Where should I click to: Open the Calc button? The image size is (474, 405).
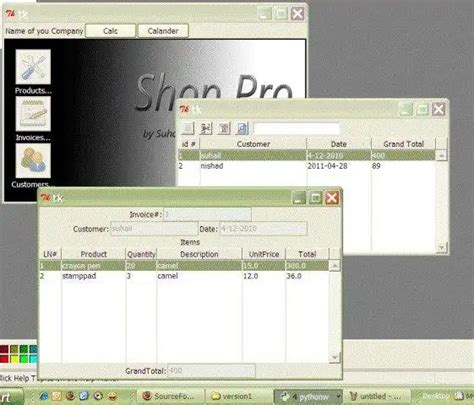pos(110,31)
